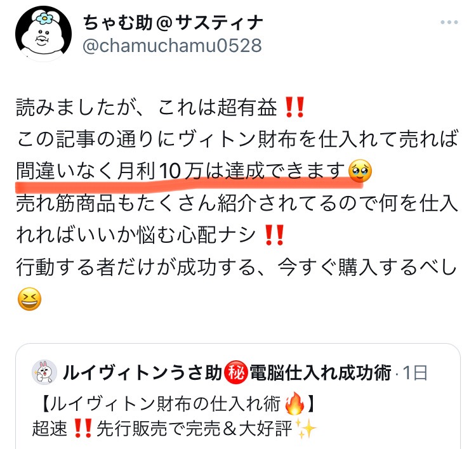Tap the teary pleading face emoji

(360, 171)
